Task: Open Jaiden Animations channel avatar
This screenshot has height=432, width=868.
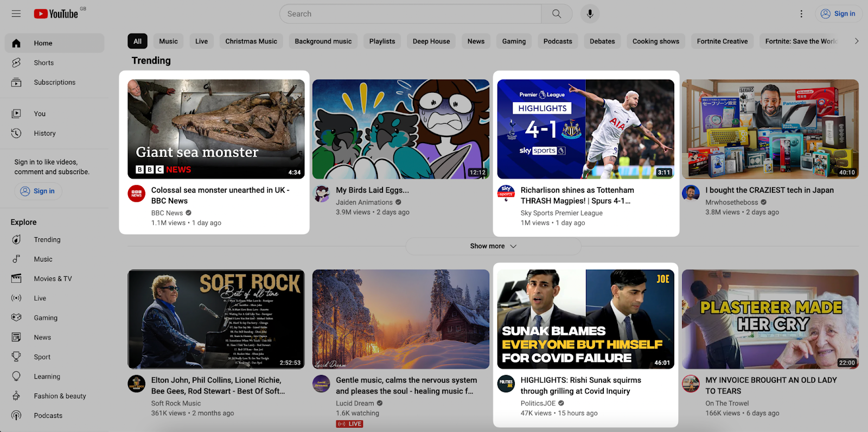Action: 321,194
